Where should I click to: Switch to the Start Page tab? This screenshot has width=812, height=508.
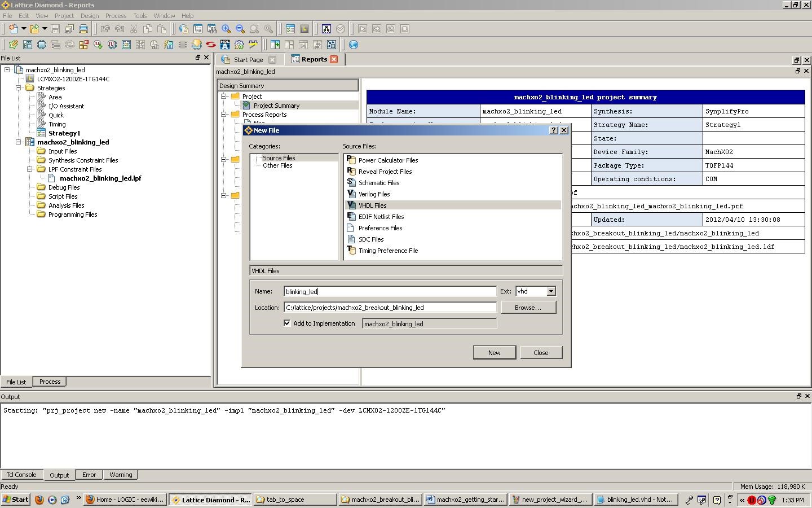click(x=248, y=59)
